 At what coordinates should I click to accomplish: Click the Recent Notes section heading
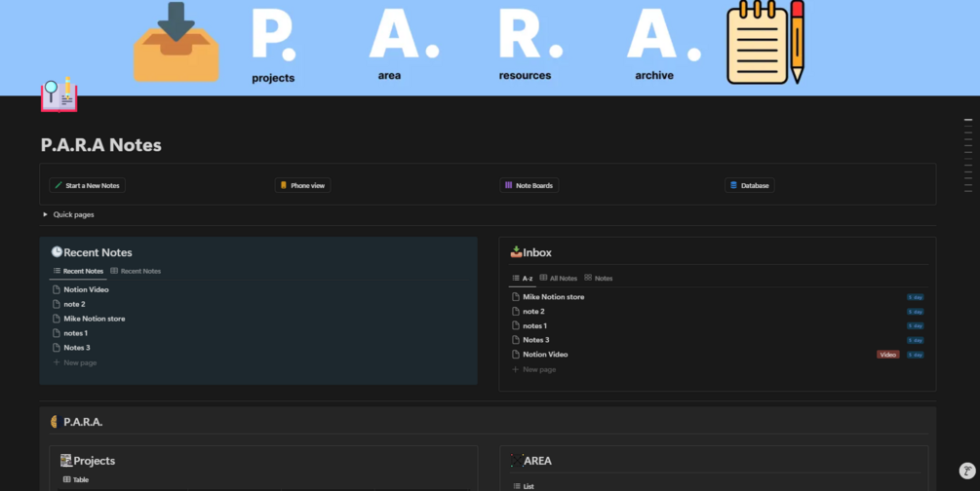[x=98, y=252]
